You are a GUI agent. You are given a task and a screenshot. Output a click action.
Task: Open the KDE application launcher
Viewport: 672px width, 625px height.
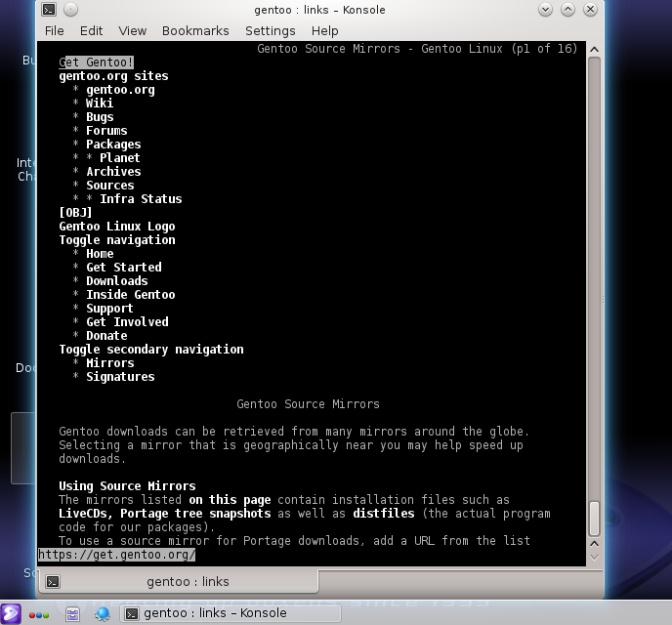click(x=11, y=613)
